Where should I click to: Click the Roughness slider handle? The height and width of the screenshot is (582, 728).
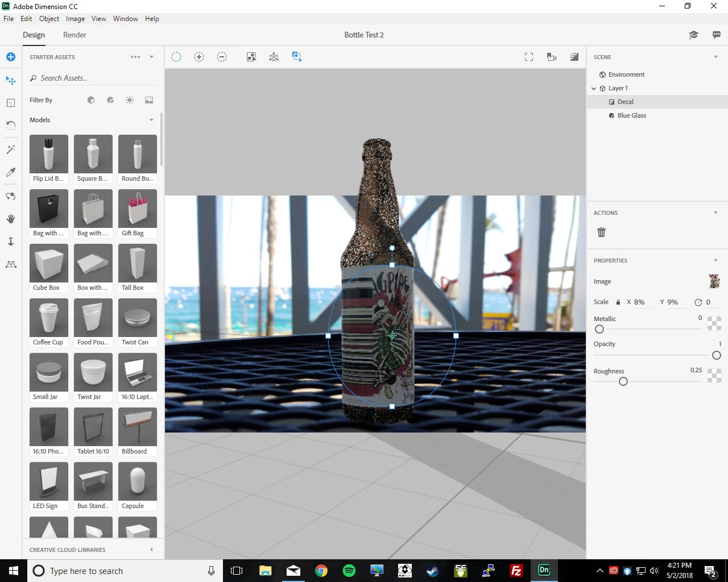623,381
